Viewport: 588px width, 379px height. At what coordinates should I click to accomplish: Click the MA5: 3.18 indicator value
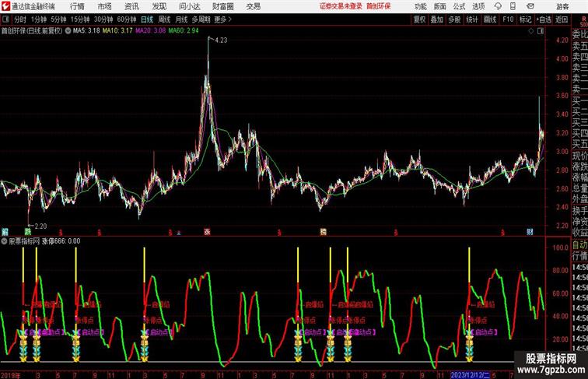click(86, 31)
